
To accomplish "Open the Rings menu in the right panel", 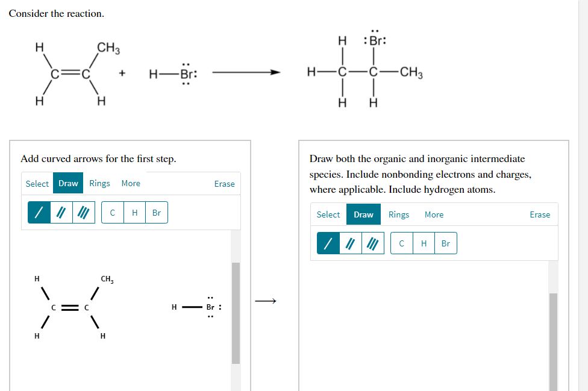I will pos(399,214).
